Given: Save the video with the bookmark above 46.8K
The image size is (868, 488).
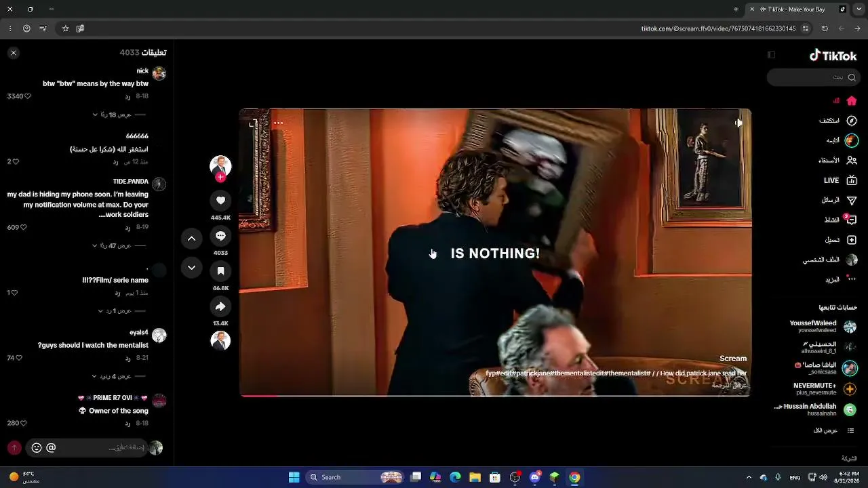Looking at the screenshot, I should [x=220, y=271].
